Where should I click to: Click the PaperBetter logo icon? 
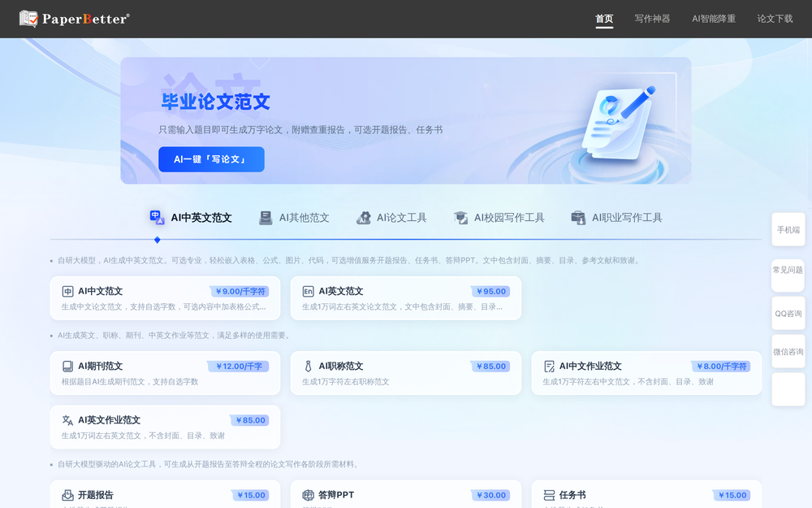[x=28, y=19]
